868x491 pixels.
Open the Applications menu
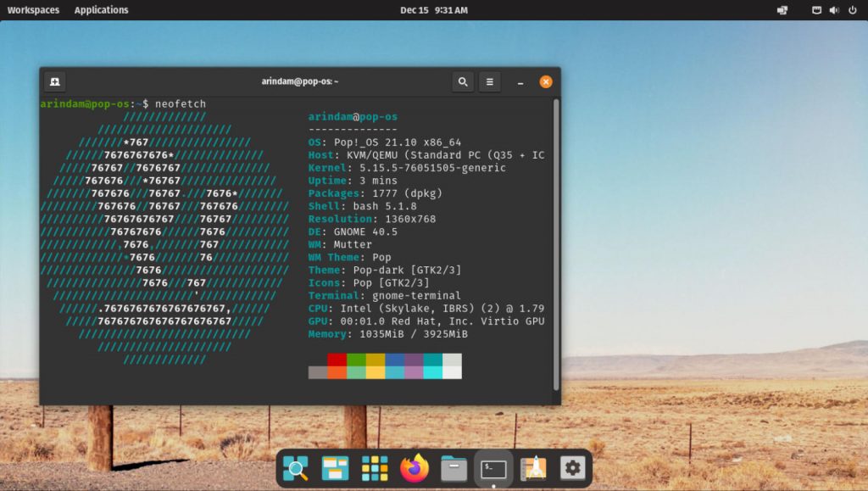pyautogui.click(x=101, y=10)
